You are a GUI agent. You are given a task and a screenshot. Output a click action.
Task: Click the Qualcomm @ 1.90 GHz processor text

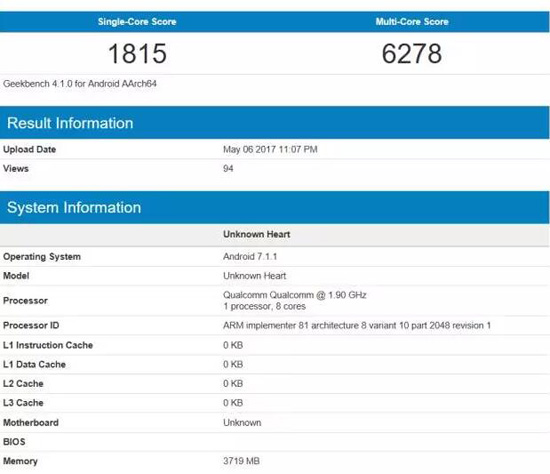295,295
